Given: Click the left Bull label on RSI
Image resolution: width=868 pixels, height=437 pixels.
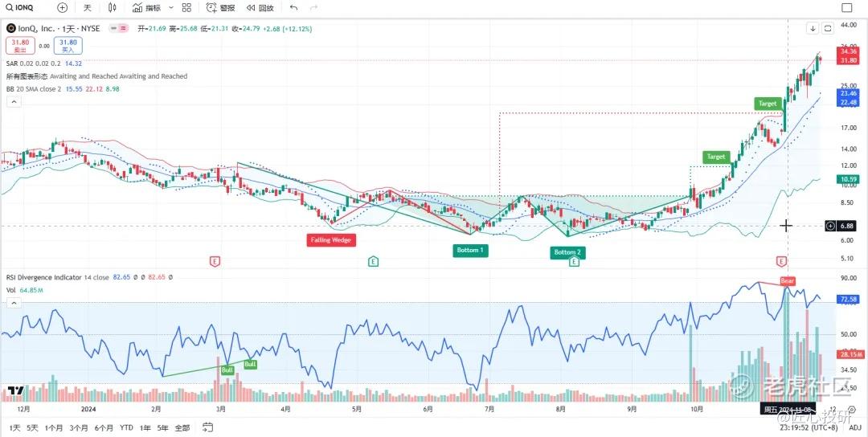Looking at the screenshot, I should 227,370.
